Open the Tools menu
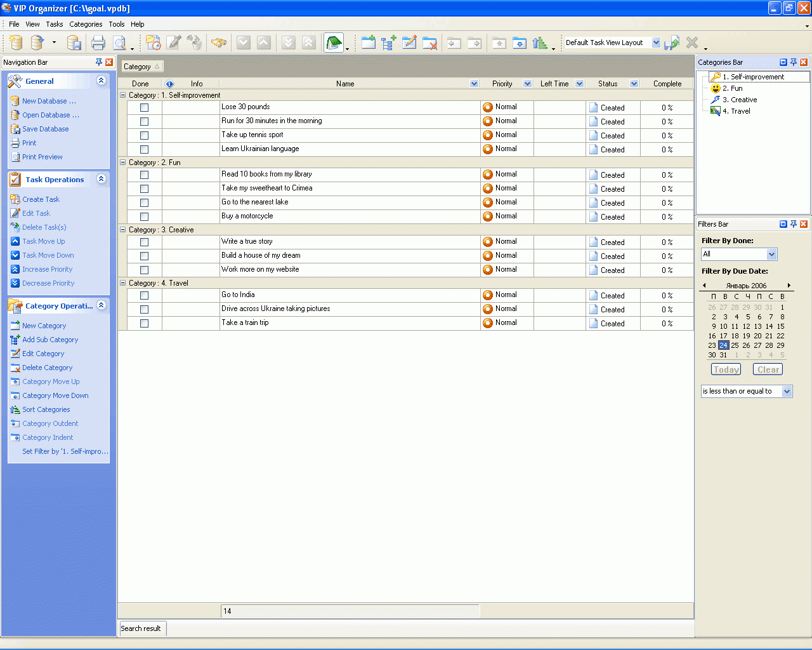Viewport: 812px width, 650px height. click(117, 24)
